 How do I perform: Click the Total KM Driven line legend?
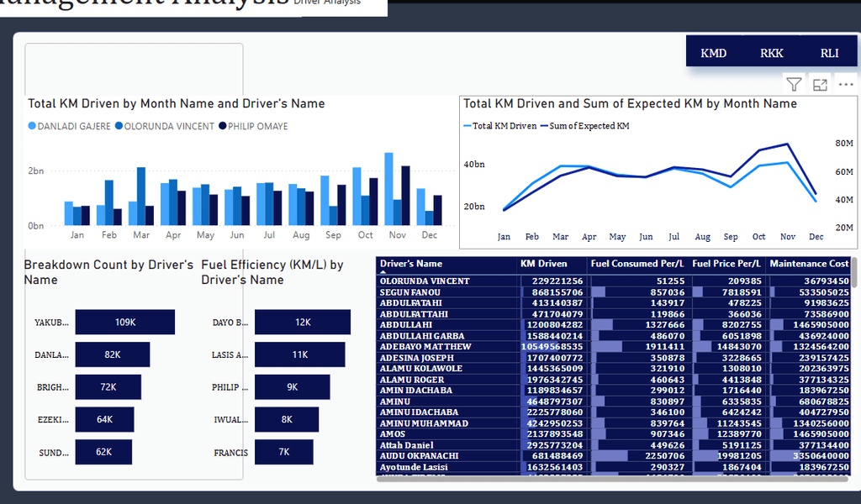tap(500, 126)
